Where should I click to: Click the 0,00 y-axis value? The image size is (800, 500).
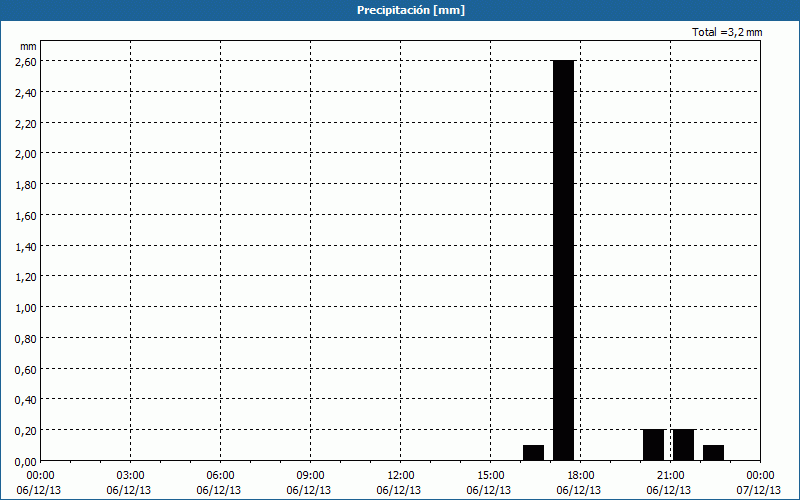pos(26,462)
